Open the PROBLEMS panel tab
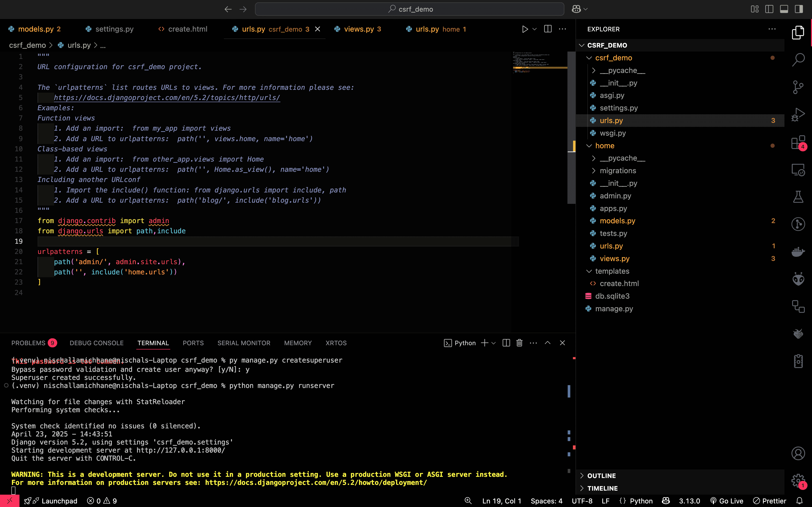This screenshot has width=812, height=507. 28,343
